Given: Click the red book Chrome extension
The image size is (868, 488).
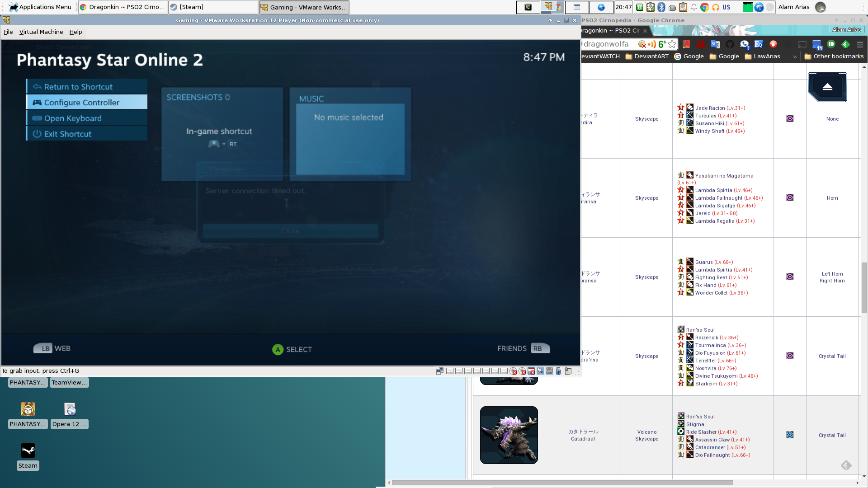Looking at the screenshot, I should (686, 44).
